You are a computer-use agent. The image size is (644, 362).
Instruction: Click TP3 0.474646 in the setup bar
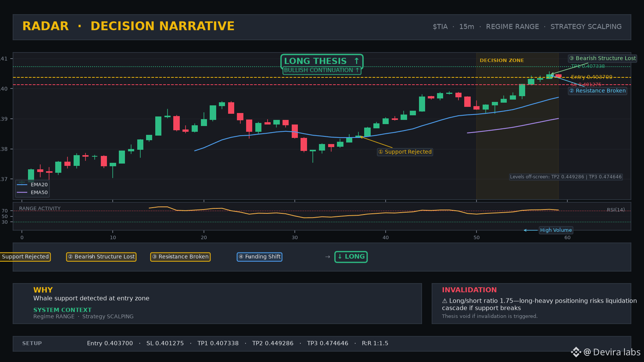coord(328,344)
